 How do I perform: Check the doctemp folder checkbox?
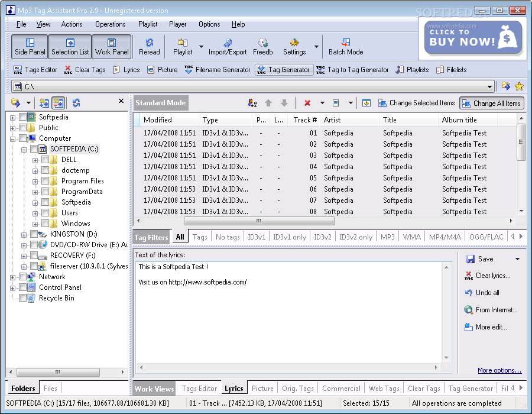pyautogui.click(x=45, y=170)
